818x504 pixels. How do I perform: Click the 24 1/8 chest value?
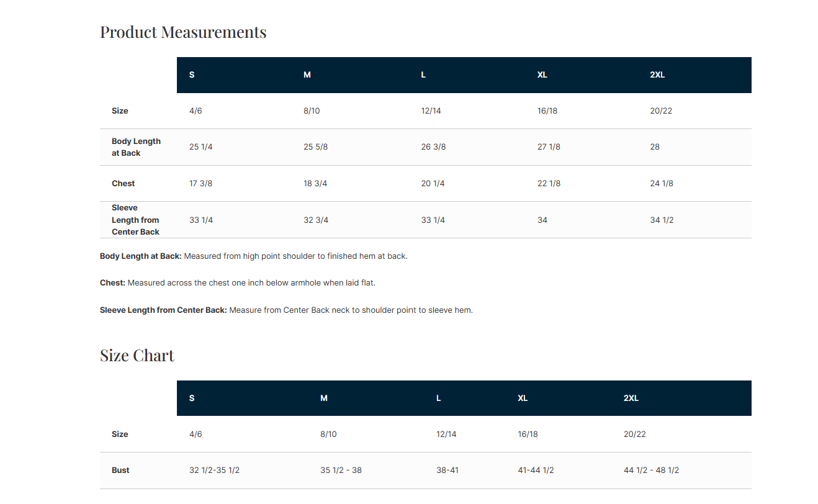pos(662,184)
